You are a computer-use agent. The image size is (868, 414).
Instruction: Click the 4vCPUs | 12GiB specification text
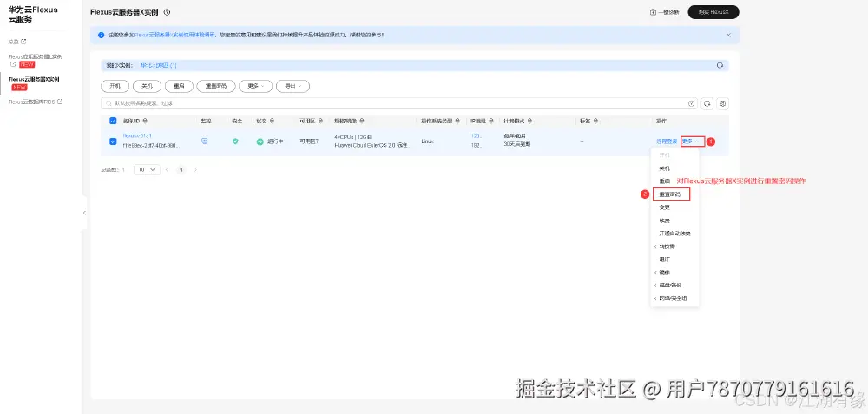pos(352,136)
